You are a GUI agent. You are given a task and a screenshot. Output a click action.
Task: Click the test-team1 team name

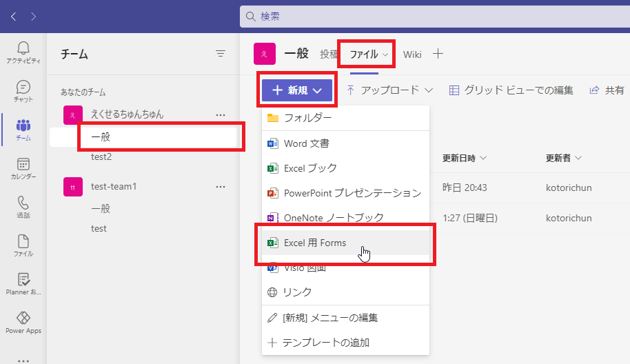(114, 186)
